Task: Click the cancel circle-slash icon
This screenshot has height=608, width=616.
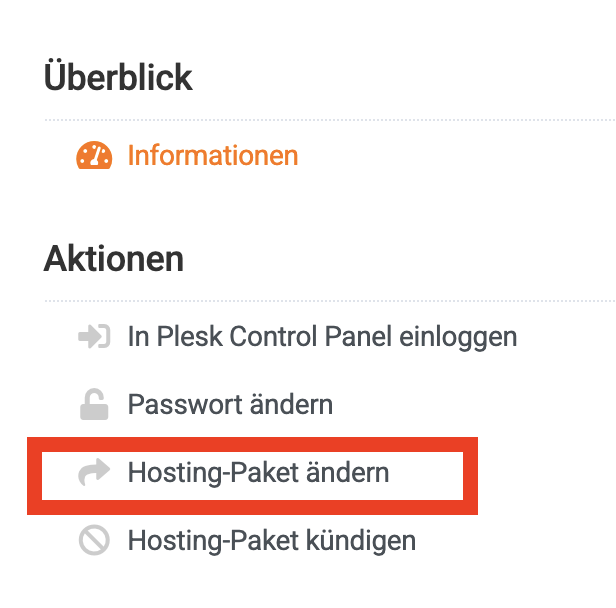Action: (93, 541)
